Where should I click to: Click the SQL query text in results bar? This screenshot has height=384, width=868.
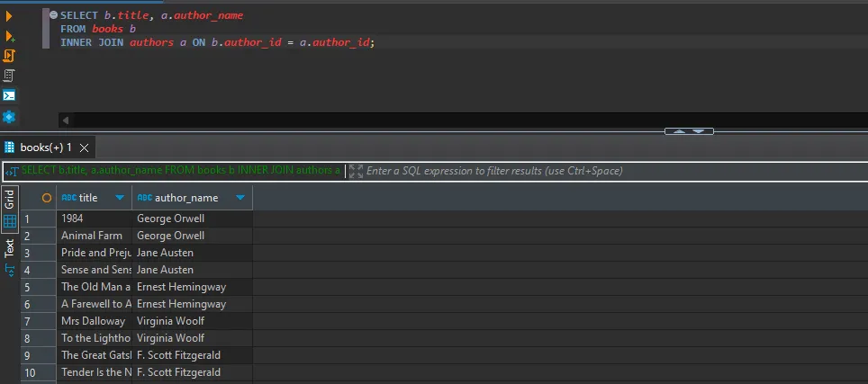180,171
